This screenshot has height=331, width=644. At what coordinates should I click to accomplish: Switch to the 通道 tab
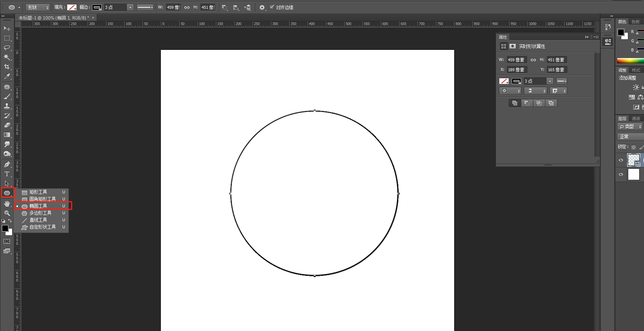(636, 119)
